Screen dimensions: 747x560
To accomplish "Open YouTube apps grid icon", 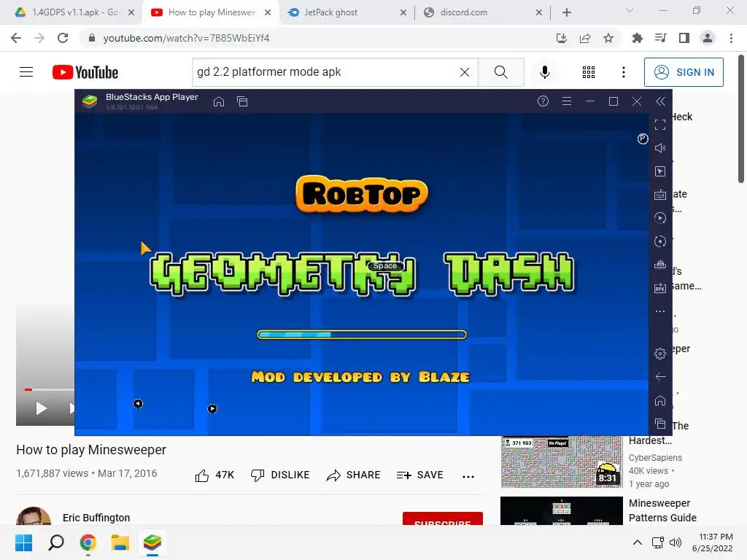I will click(589, 72).
